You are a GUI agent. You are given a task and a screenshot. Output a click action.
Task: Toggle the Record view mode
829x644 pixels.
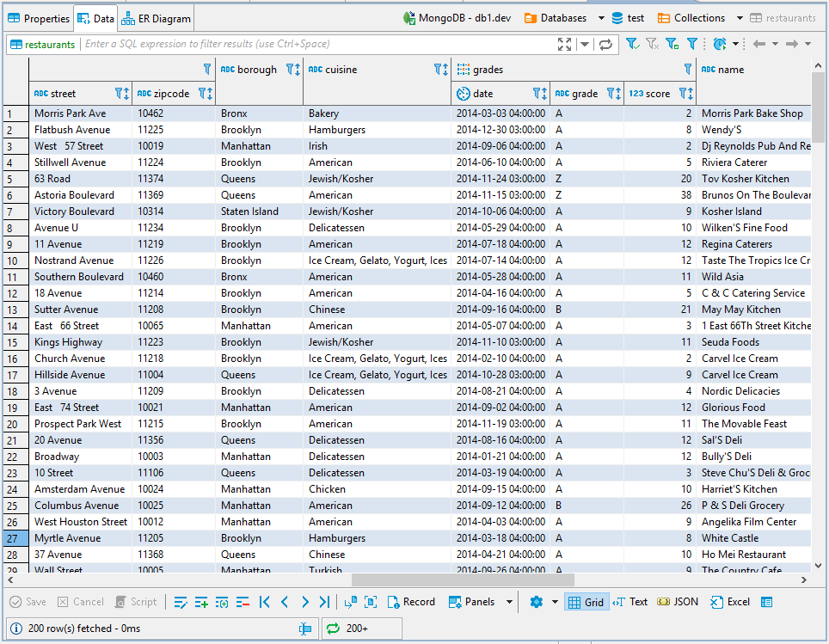tap(411, 602)
